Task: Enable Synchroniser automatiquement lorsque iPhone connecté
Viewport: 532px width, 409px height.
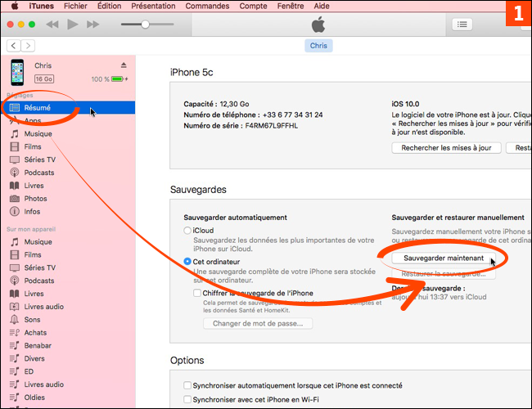Action: tap(187, 385)
